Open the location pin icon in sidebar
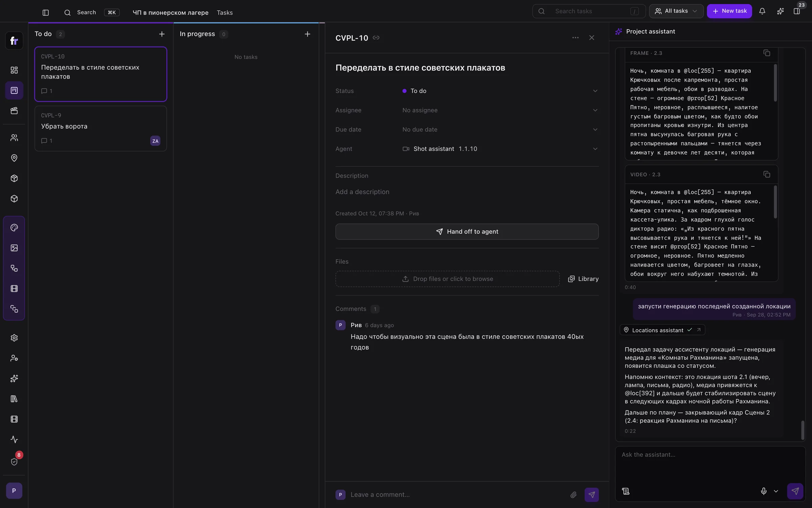This screenshot has width=812, height=508. (14, 158)
